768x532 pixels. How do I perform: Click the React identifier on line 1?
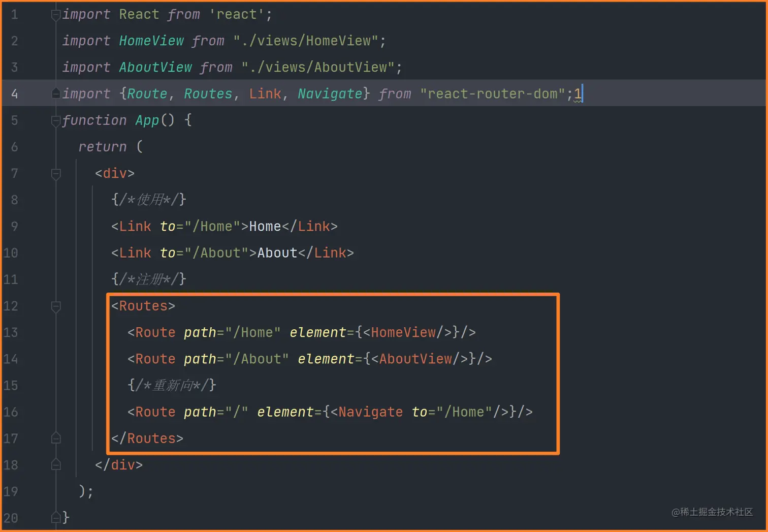139,14
